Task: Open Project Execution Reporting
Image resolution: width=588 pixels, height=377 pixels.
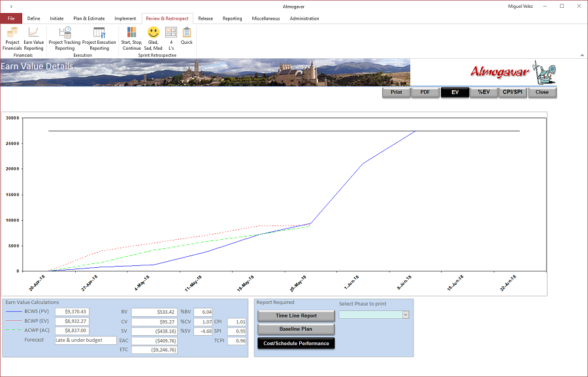Action: pyautogui.click(x=99, y=39)
